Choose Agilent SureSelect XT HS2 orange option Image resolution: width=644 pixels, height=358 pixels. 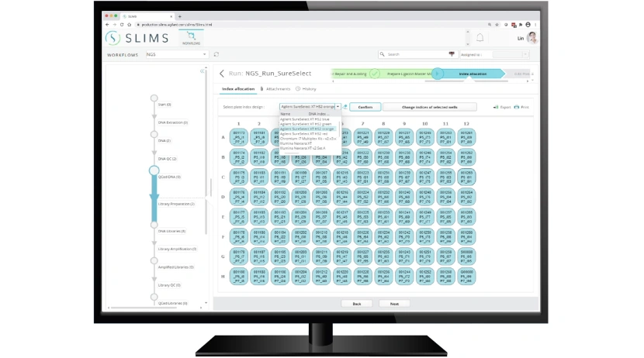click(x=306, y=129)
